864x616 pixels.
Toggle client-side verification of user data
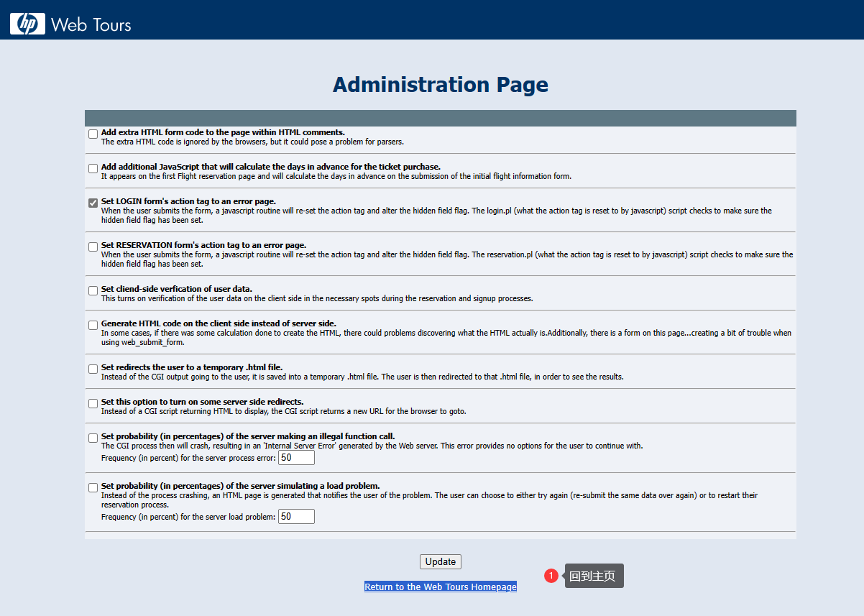pos(93,290)
